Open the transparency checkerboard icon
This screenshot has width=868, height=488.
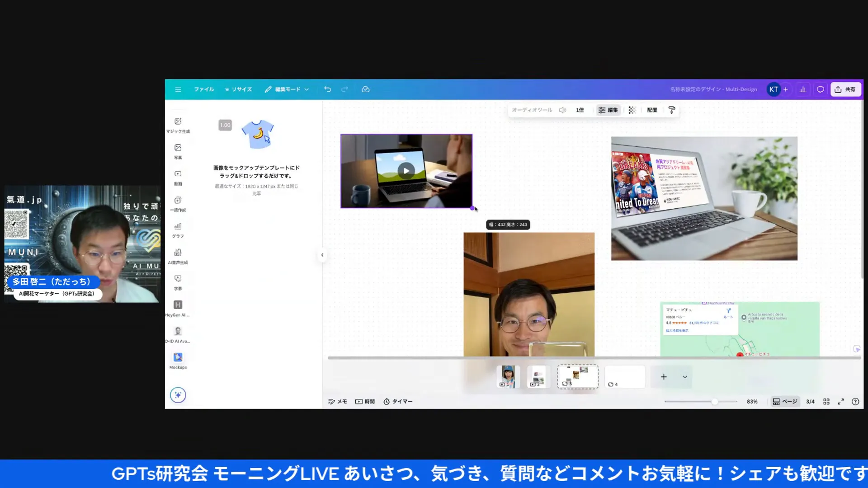coord(632,110)
